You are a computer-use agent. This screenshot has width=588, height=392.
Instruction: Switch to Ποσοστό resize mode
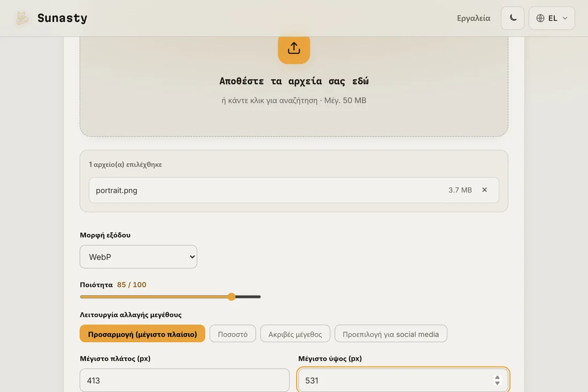tap(233, 334)
